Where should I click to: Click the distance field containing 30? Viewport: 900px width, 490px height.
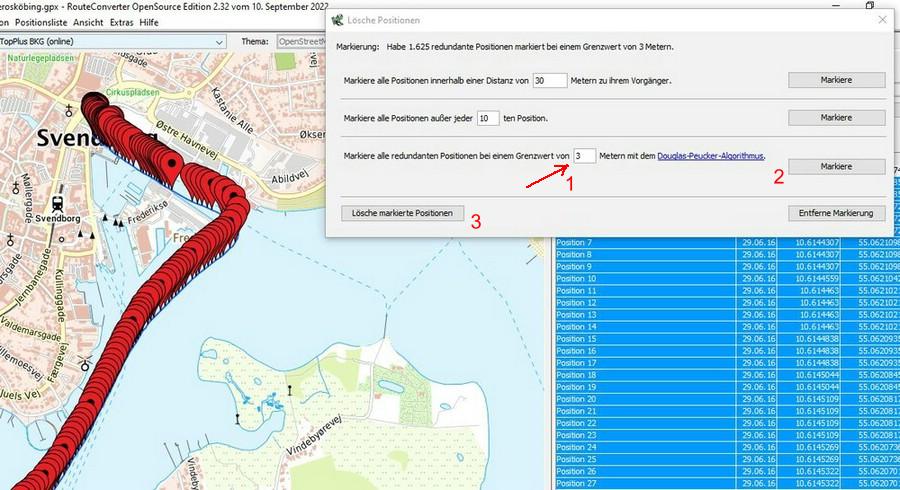[x=549, y=80]
